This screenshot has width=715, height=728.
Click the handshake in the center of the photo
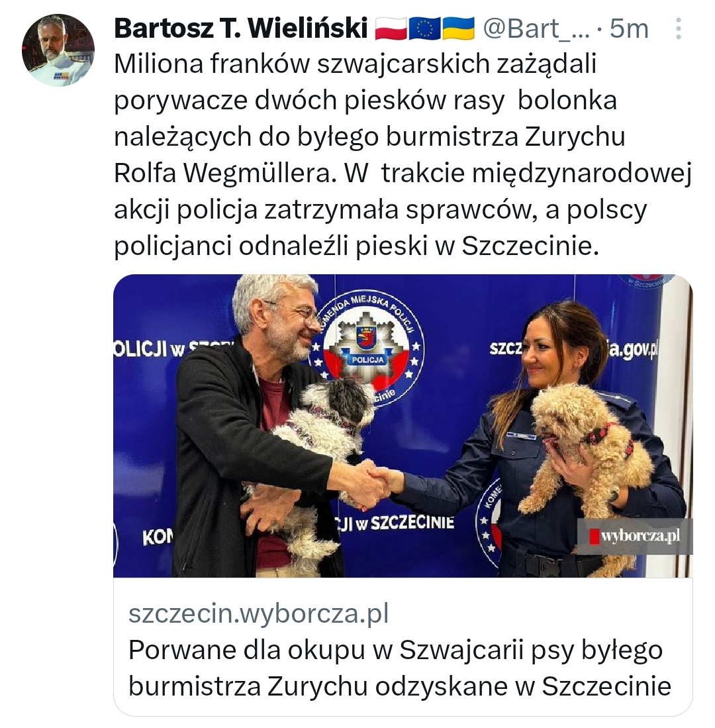376,485
